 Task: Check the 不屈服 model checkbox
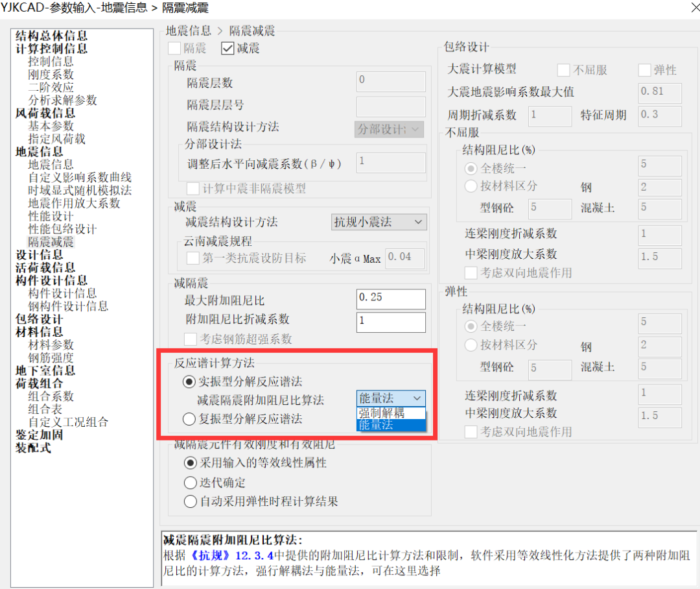(x=563, y=69)
